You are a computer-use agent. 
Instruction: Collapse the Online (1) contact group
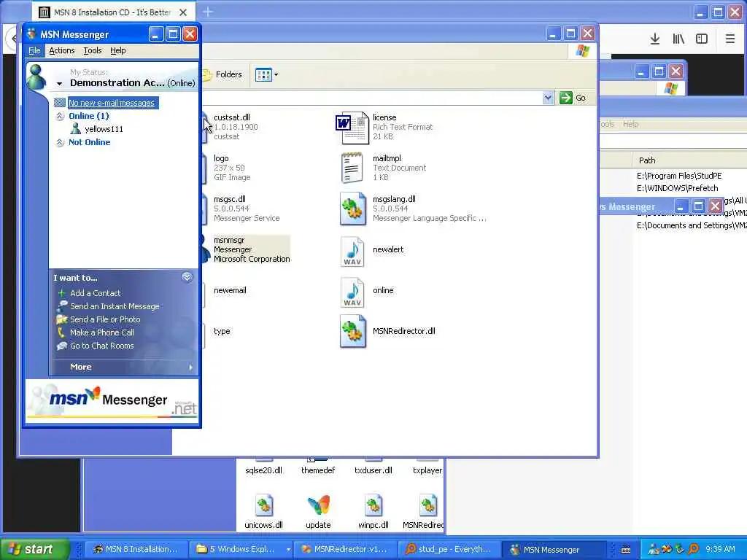click(60, 116)
